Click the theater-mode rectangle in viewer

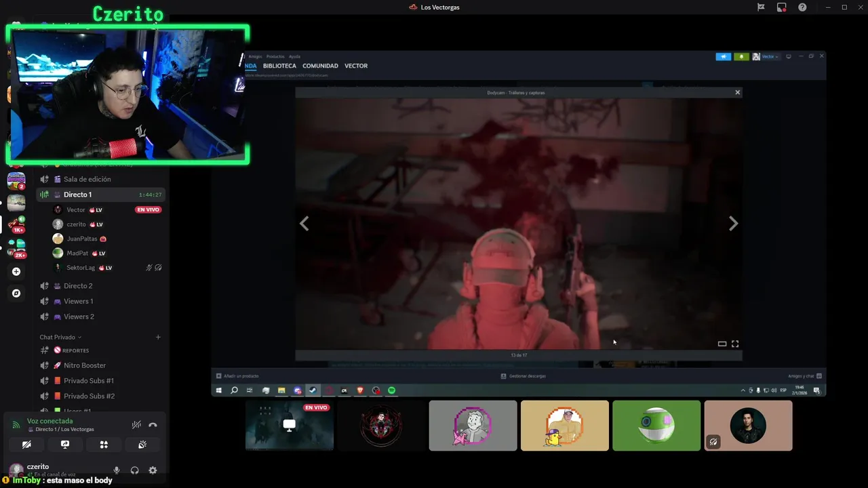coord(722,344)
